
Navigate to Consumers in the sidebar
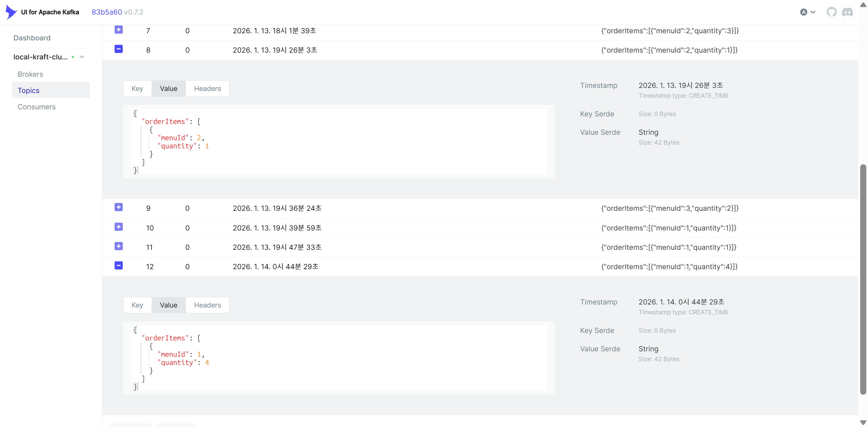(x=37, y=107)
